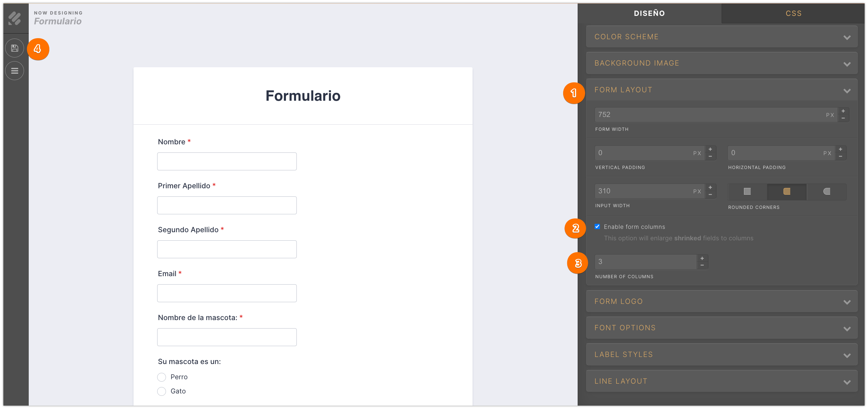The width and height of the screenshot is (868, 409).
Task: Expand the Background Image section
Action: click(x=722, y=63)
